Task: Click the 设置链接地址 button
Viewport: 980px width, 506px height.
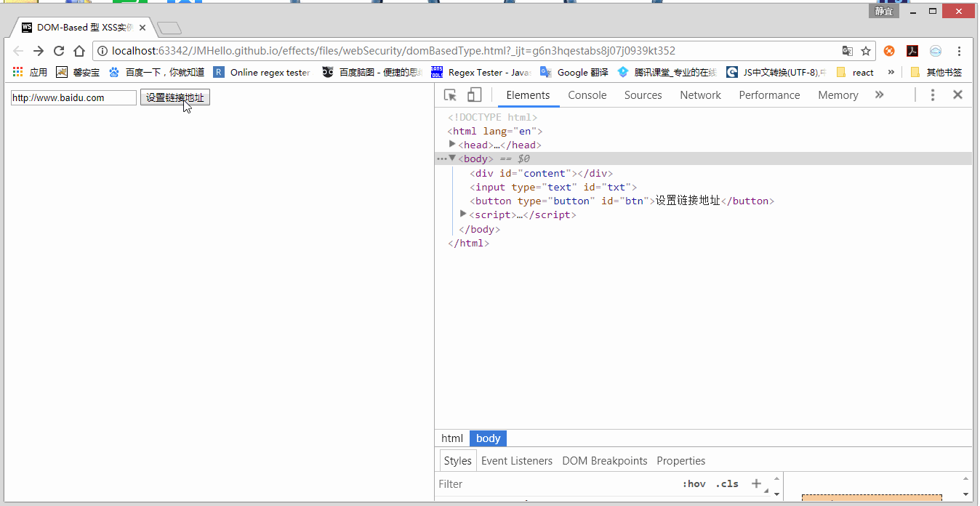Action: click(174, 97)
